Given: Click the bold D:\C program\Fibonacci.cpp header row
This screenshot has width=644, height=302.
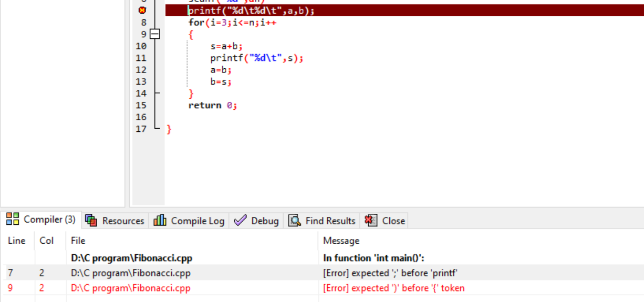Looking at the screenshot, I should [x=131, y=258].
